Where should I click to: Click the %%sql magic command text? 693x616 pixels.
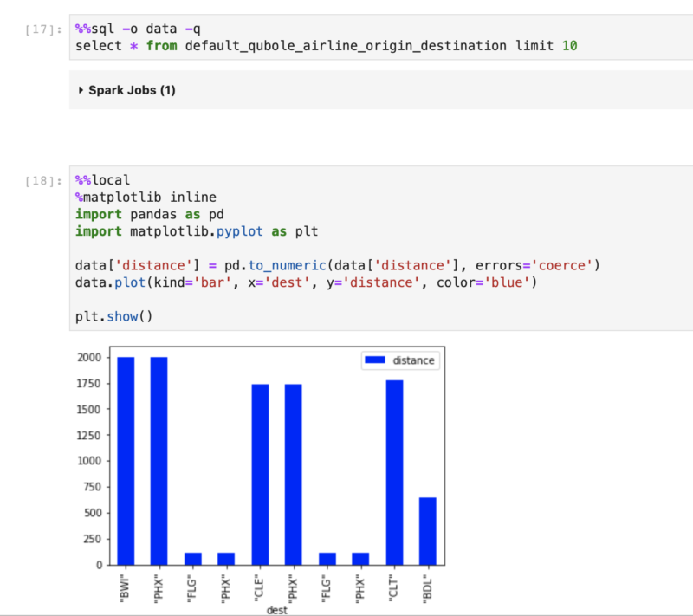point(92,28)
